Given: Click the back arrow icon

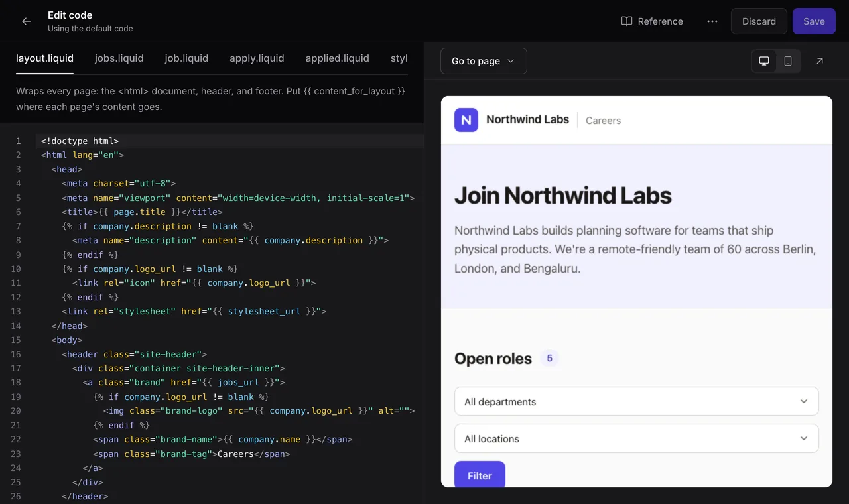Looking at the screenshot, I should tap(27, 21).
